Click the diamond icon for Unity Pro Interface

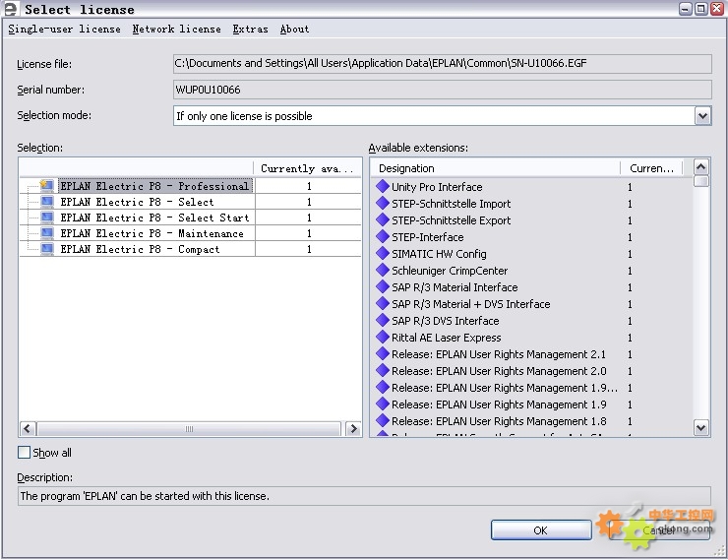pyautogui.click(x=382, y=186)
